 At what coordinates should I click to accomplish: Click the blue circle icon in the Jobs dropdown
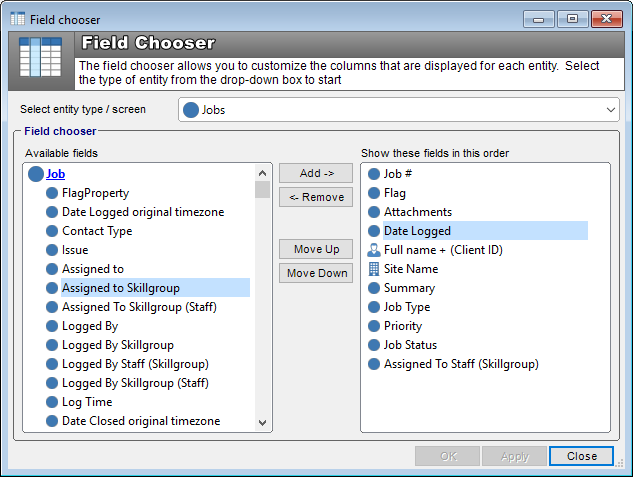pos(191,110)
